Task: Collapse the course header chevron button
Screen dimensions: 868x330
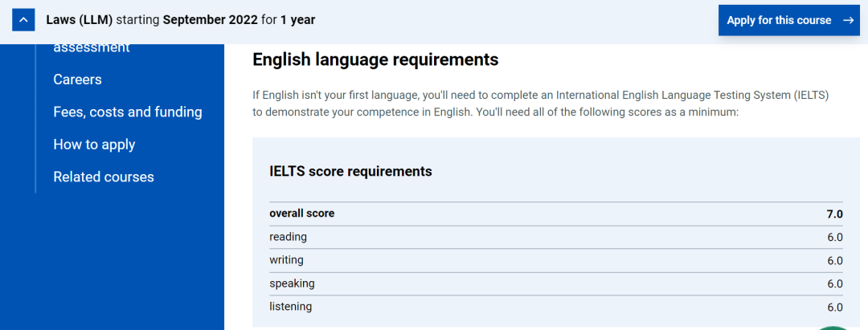Action: coord(24,20)
